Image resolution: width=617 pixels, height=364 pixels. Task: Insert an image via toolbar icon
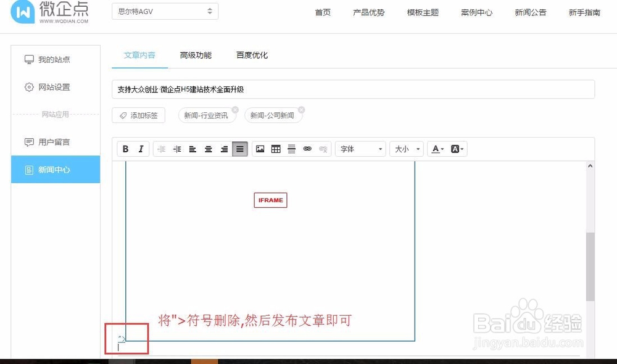click(260, 149)
